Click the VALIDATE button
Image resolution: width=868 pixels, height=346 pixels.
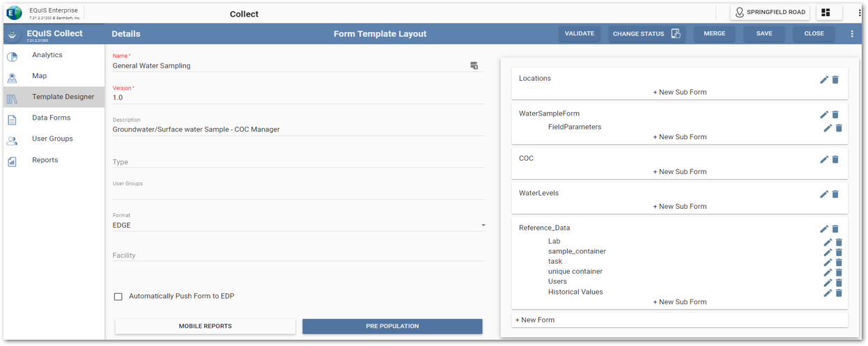(x=579, y=33)
